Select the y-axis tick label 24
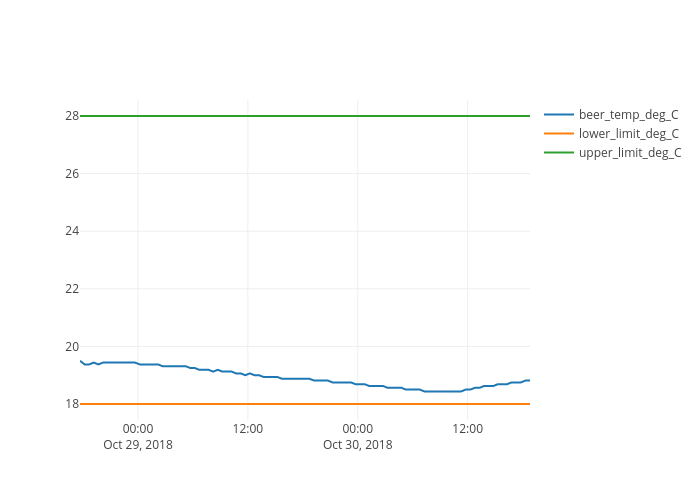This screenshot has width=700, height=500. click(72, 231)
